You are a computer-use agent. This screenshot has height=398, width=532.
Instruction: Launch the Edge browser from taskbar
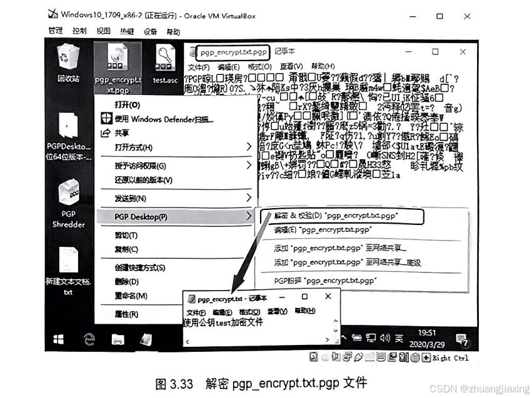point(89,339)
